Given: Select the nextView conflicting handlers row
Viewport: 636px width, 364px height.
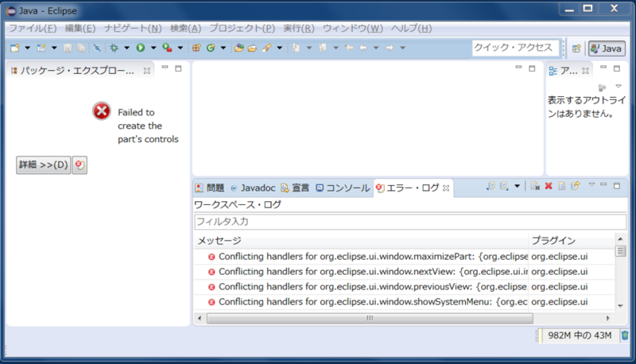Looking at the screenshot, I should (405, 272).
